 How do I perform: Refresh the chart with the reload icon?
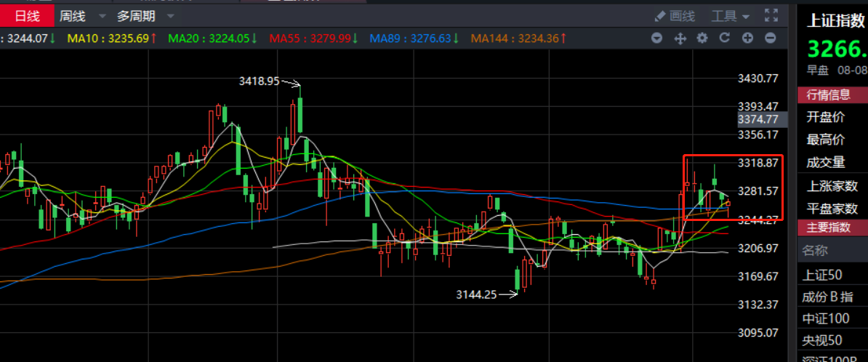[724, 38]
